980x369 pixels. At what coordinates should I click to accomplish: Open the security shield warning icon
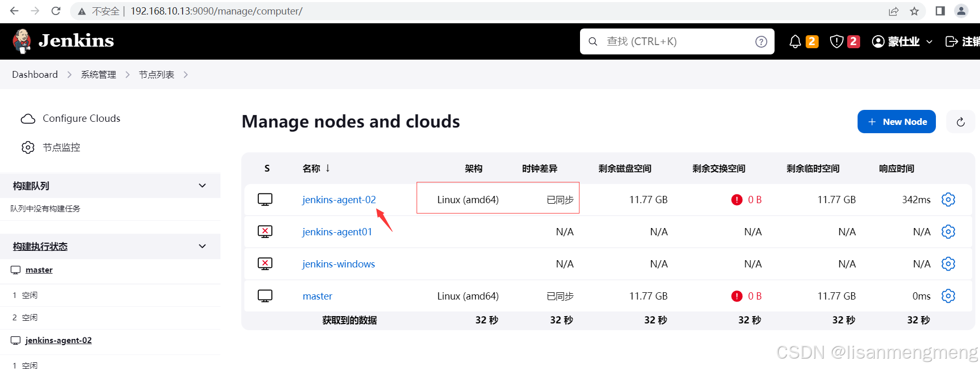[x=836, y=41]
